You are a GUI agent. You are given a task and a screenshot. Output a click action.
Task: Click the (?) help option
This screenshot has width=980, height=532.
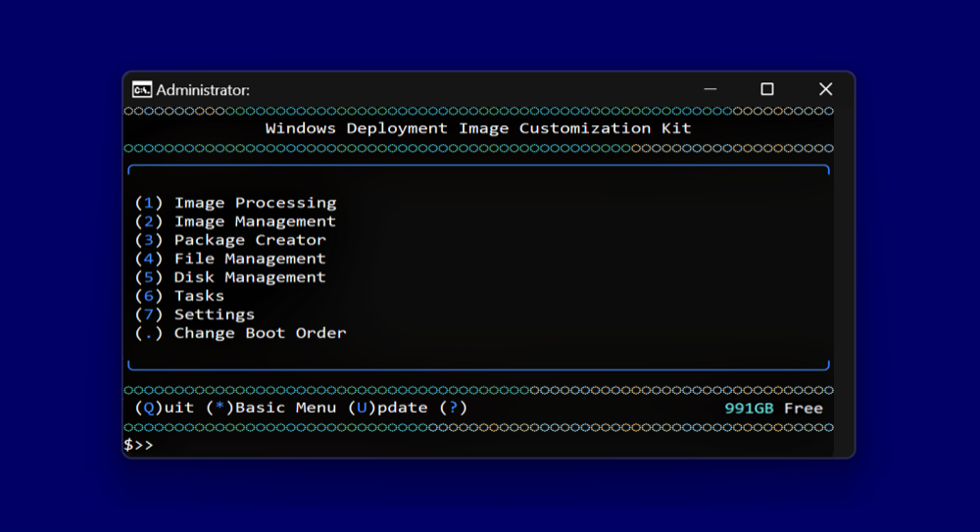click(x=453, y=408)
